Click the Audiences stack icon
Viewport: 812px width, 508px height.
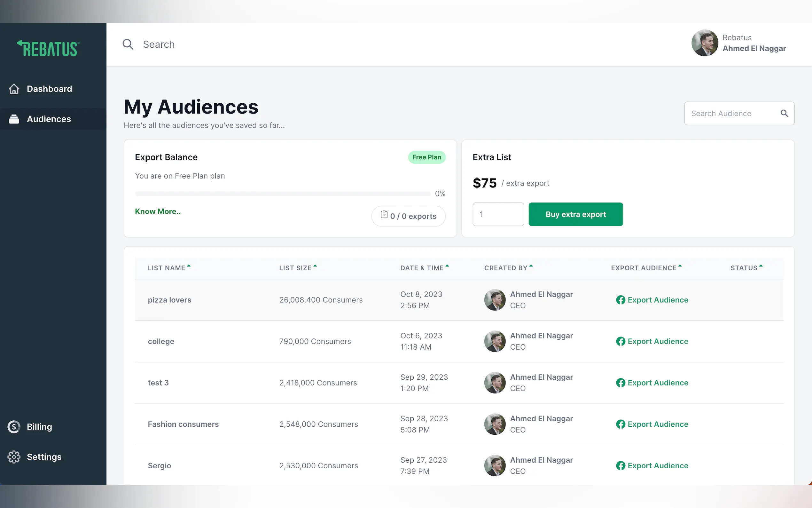[x=14, y=119]
